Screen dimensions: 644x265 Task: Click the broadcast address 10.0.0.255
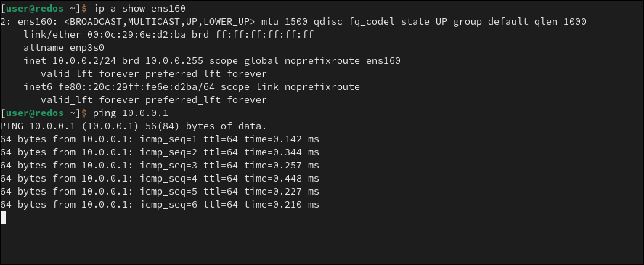(174, 61)
